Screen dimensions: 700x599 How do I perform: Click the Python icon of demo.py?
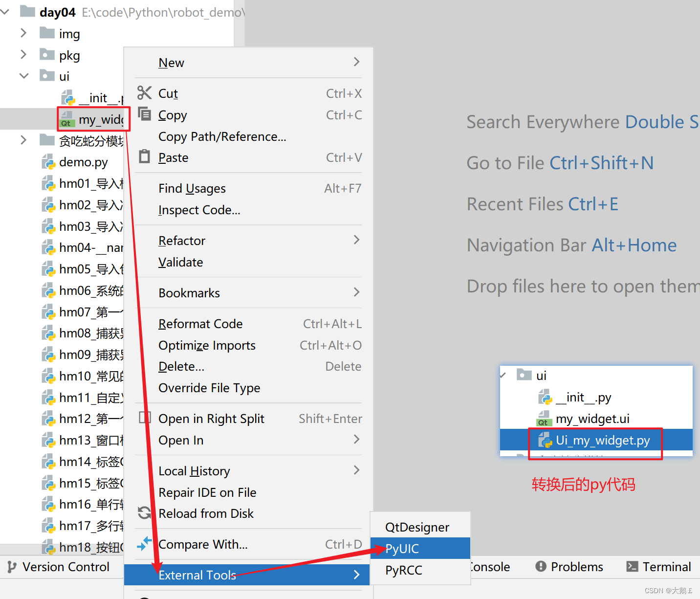pos(48,162)
